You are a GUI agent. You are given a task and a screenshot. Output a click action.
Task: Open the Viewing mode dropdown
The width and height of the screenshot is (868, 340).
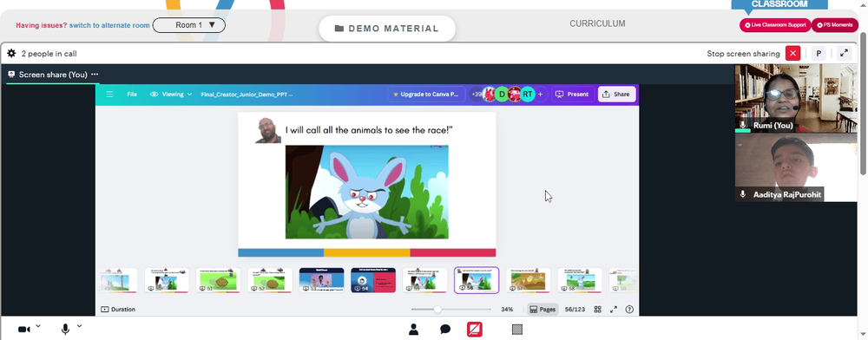(x=171, y=95)
